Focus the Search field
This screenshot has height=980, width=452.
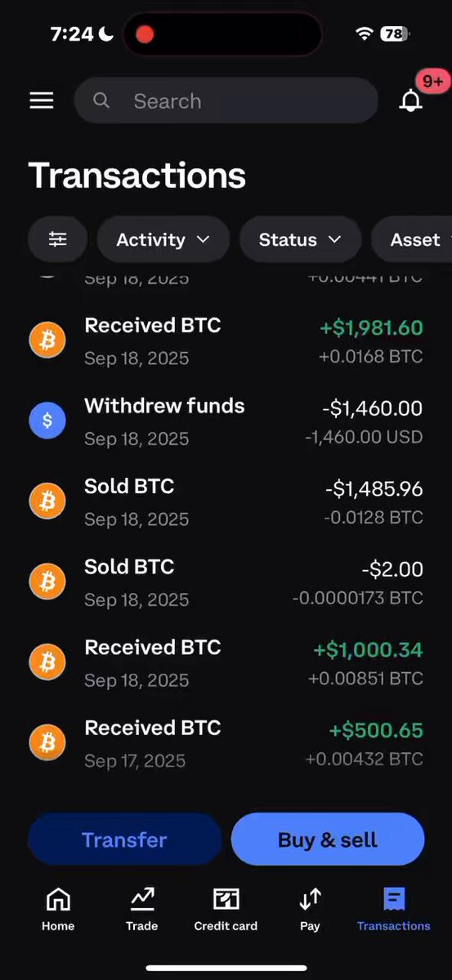pyautogui.click(x=226, y=100)
